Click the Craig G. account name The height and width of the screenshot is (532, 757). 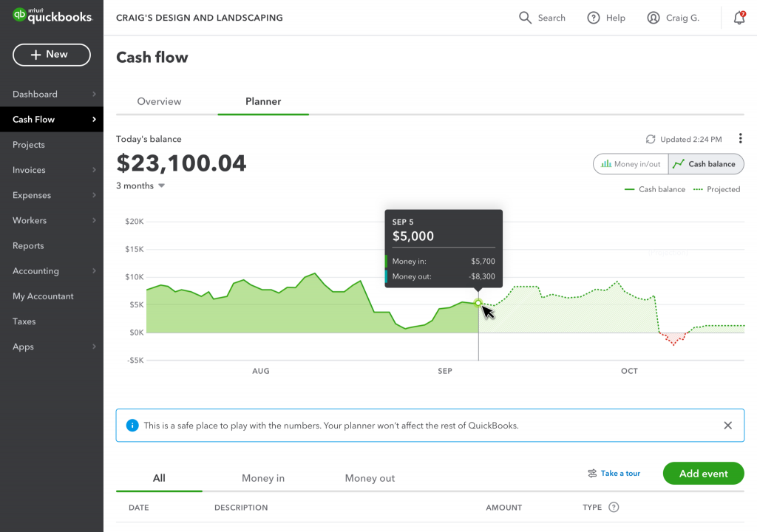pos(682,18)
